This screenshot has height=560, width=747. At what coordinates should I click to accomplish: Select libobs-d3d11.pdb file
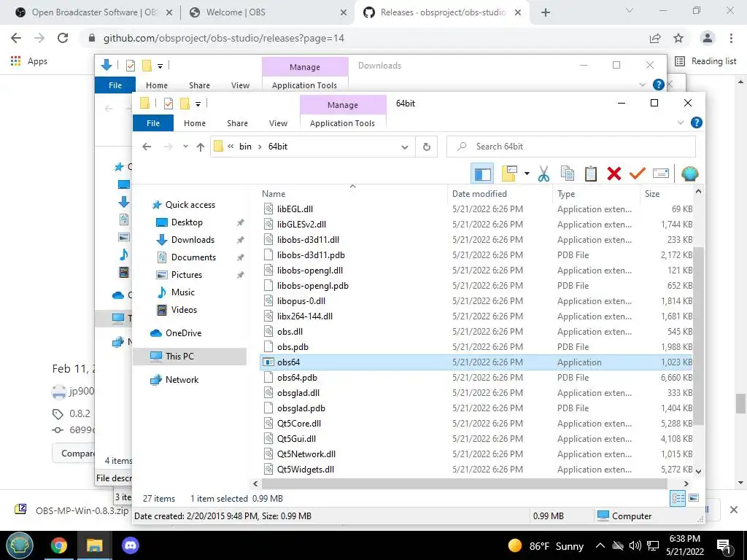coord(311,255)
